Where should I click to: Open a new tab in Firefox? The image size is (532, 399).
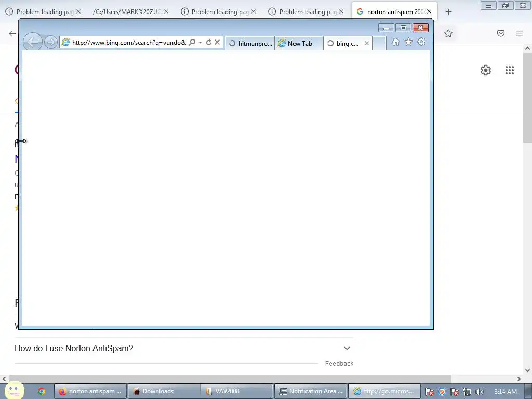[448, 12]
